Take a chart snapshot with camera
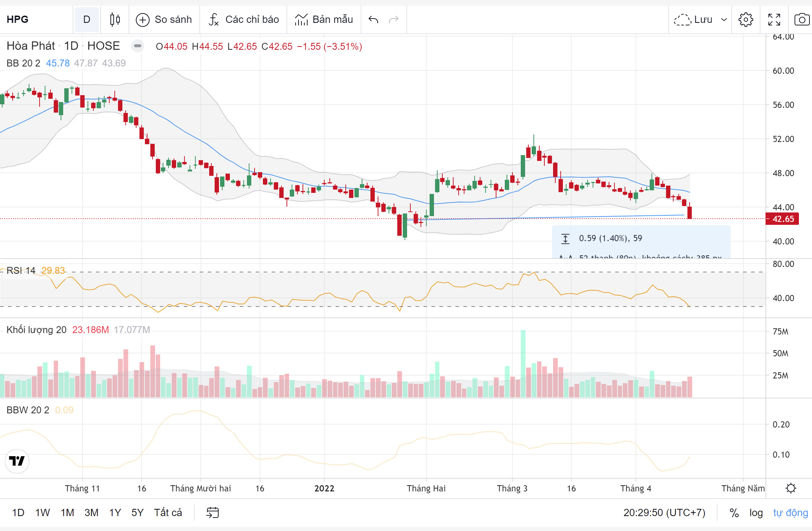Screen dimensions: 812x531 801,20
